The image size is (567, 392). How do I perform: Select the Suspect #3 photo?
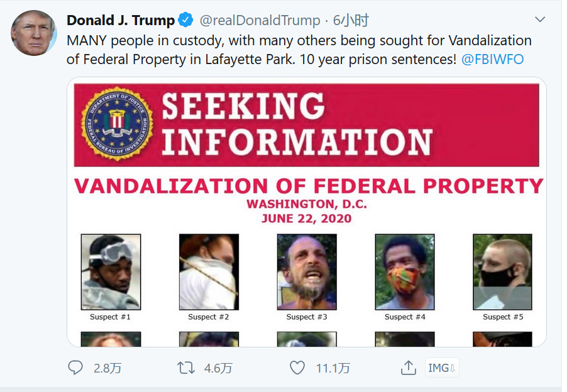pos(307,272)
